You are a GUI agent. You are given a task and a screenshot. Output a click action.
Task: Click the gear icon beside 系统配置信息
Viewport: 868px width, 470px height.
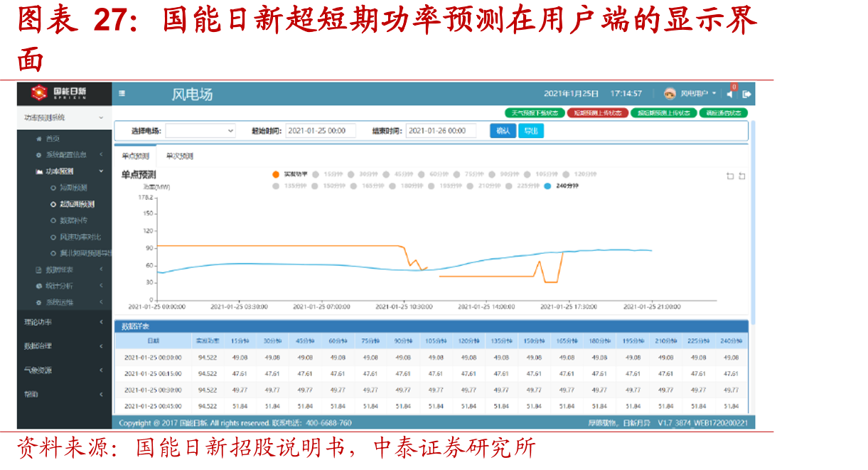[x=38, y=155]
